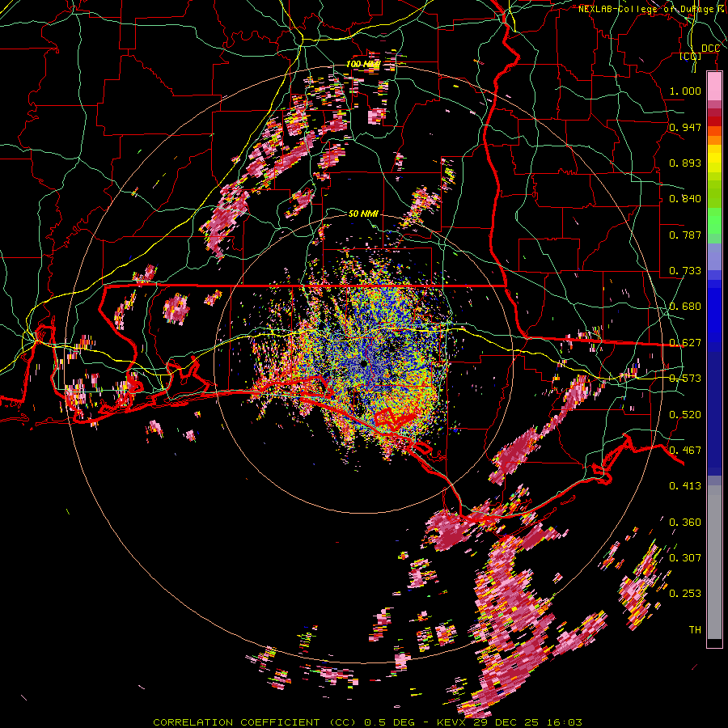Click the 0.413 value on the color scale

tap(685, 486)
